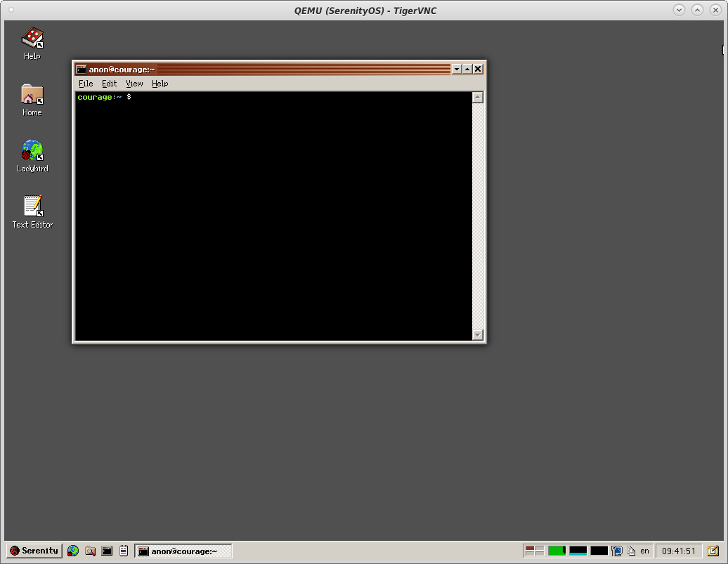Open the Terminal's File menu
Viewport: 728px width, 564px height.
(x=85, y=84)
